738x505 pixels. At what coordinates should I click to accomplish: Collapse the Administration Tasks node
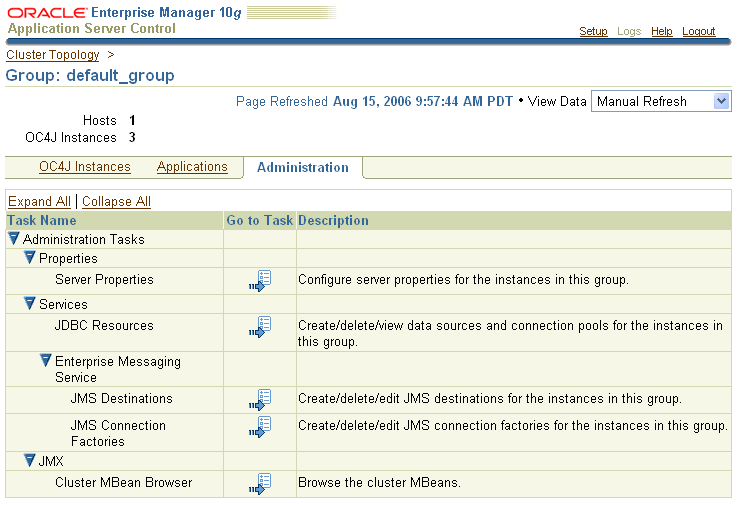[x=14, y=239]
